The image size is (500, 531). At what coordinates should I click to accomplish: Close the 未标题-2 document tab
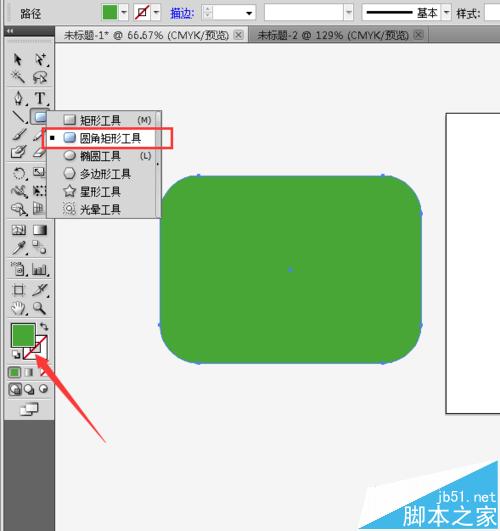[x=419, y=35]
